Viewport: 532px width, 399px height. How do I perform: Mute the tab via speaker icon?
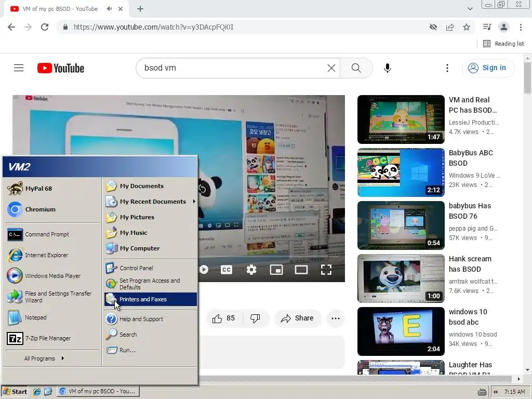(x=109, y=9)
